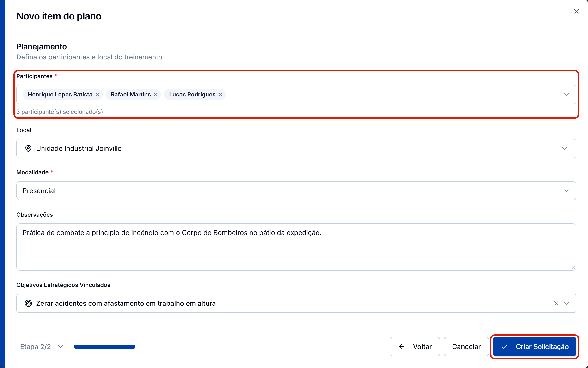Click the Zerar acidentes objective text
This screenshot has width=588, height=368.
tap(126, 303)
